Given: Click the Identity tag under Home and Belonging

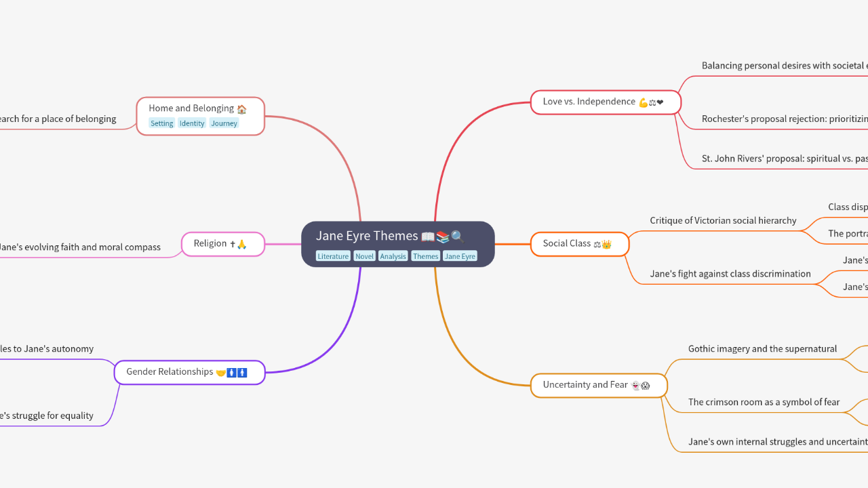Looking at the screenshot, I should click(x=192, y=123).
